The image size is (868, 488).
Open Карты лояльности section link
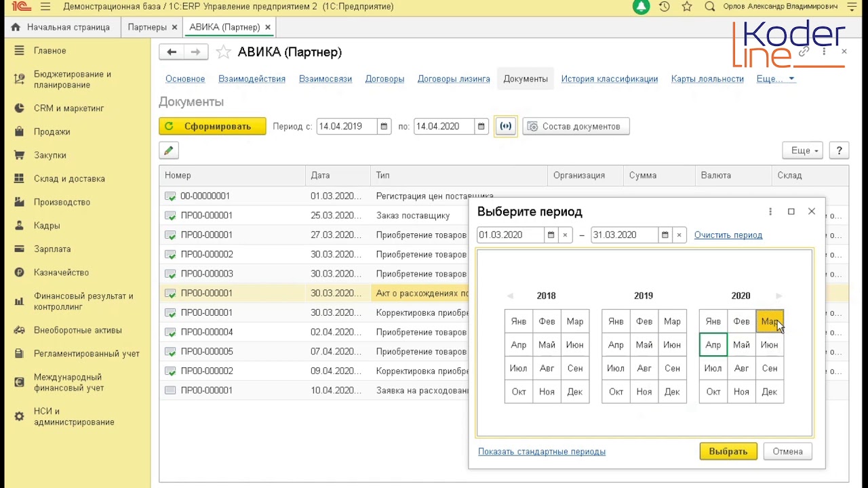coord(707,79)
